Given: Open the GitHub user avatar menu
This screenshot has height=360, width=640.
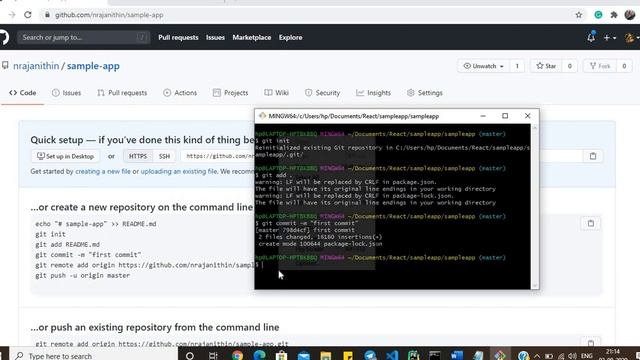Looking at the screenshot, I should coord(631,38).
